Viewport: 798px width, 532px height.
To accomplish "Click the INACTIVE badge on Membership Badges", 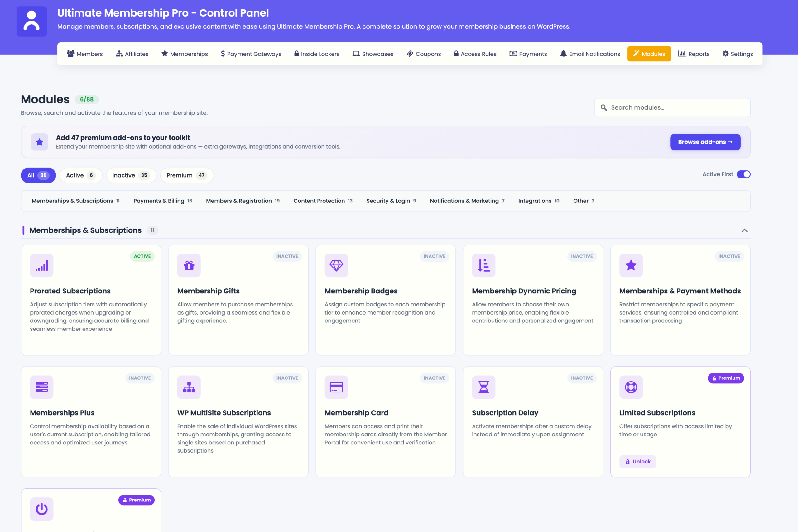I will coord(434,256).
